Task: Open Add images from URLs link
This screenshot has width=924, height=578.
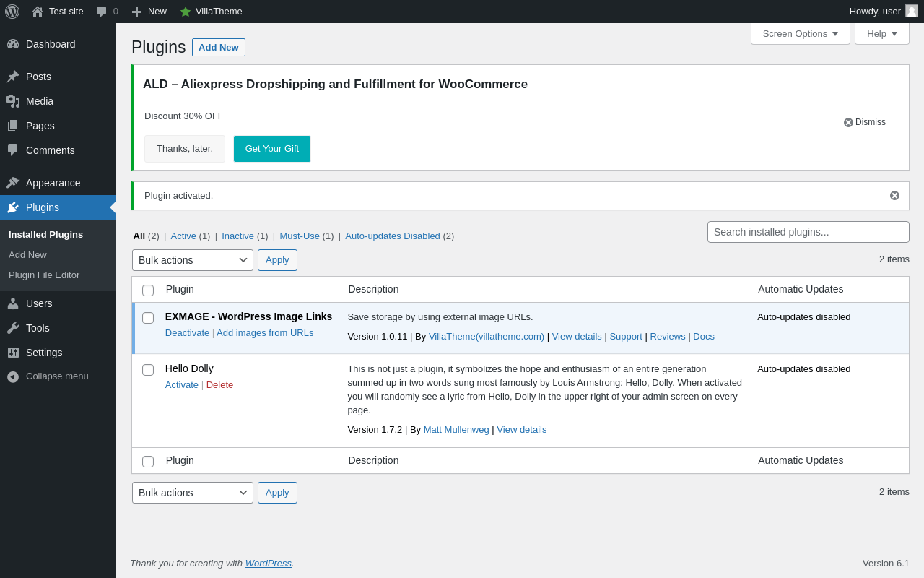Action: 265,333
